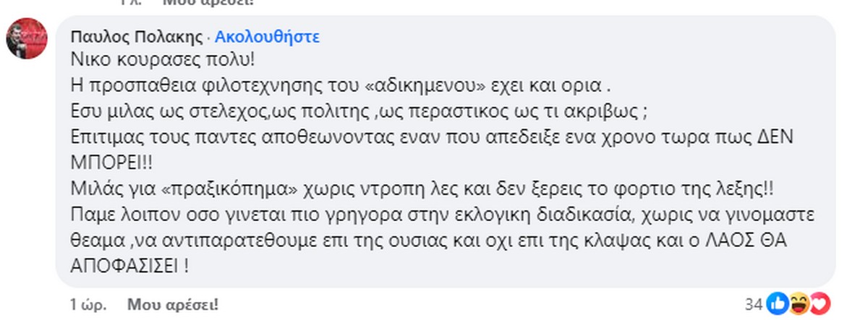868x320 pixels.
Task: Click the blue thumbs-up Like reaction icon
Action: (x=778, y=303)
